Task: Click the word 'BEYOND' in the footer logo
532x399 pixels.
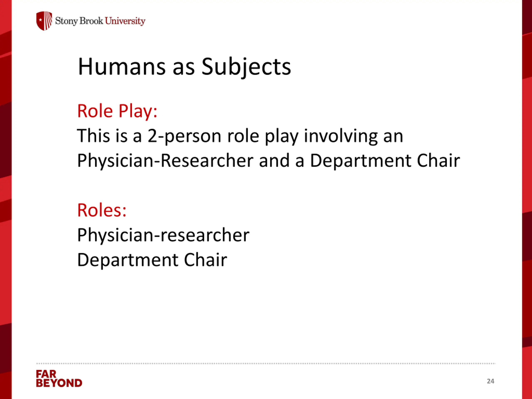Action: point(59,383)
